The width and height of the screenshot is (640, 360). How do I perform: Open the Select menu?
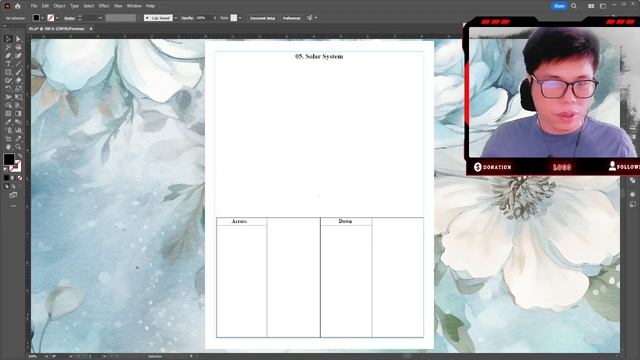[x=89, y=6]
